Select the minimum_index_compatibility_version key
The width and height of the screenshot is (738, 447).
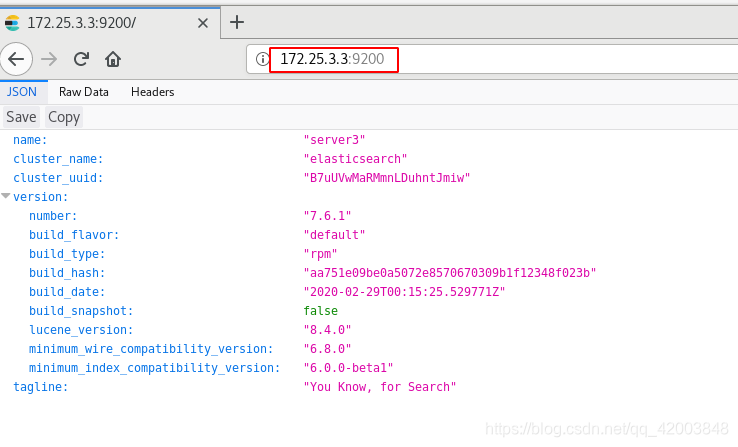[154, 368]
